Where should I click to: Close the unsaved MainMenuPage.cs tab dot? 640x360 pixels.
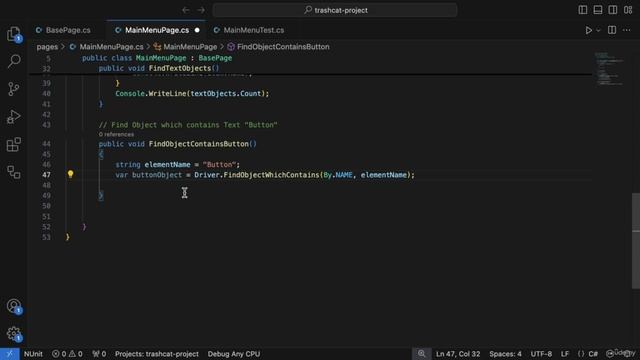click(197, 30)
